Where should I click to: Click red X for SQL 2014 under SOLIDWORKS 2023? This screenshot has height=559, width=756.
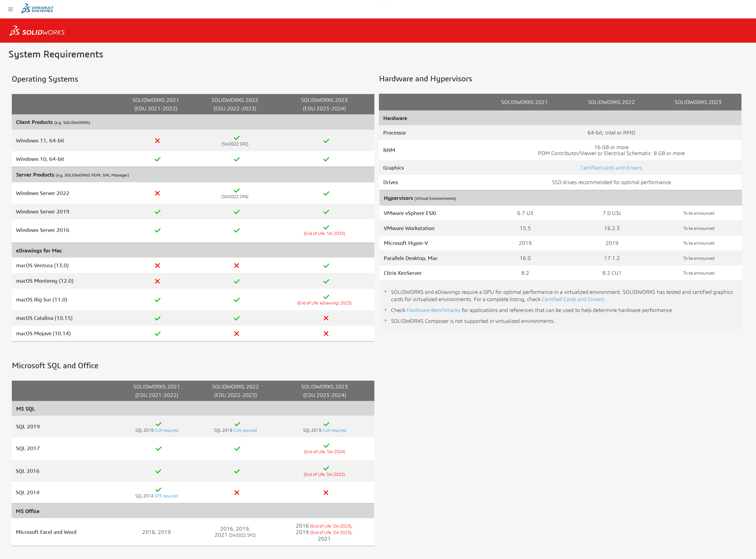[x=326, y=493]
